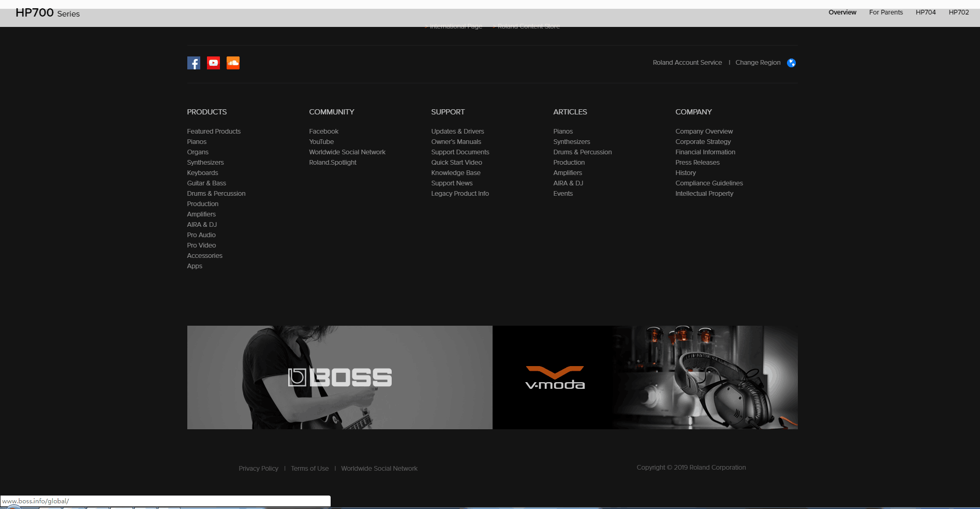Viewport: 980px width, 509px height.
Task: Open the YouTube social icon
Action: 213,63
